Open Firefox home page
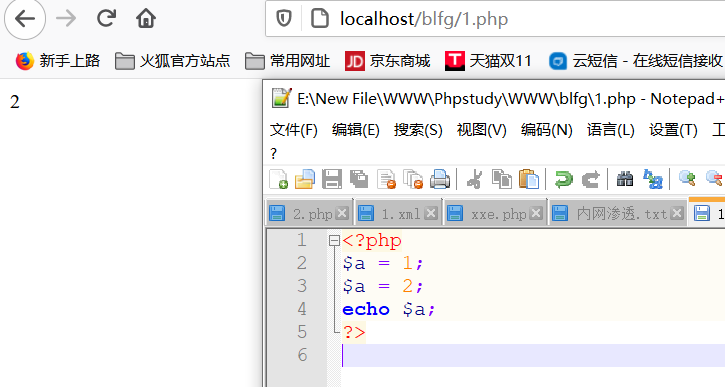This screenshot has height=387, width=725. coord(146,19)
